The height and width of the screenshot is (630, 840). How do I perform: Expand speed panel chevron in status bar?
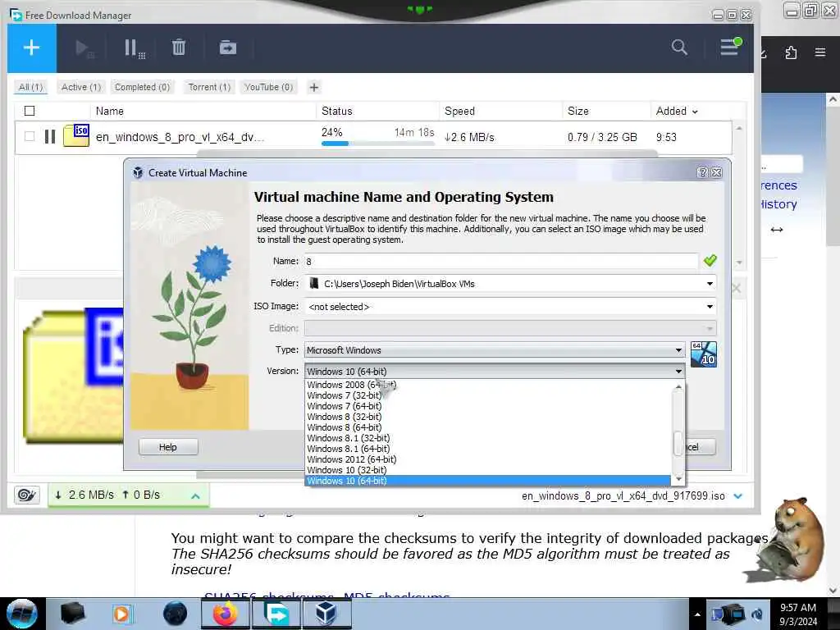pos(195,495)
